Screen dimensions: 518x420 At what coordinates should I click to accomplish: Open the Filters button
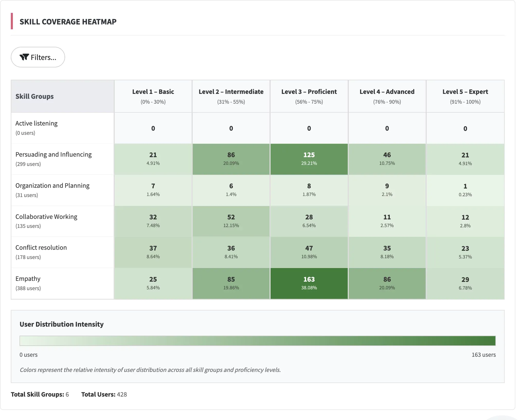[38, 57]
